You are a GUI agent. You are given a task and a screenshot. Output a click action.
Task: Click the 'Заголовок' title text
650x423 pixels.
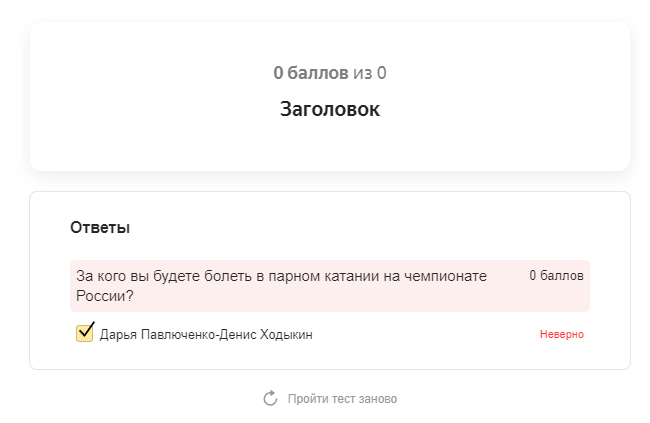330,109
